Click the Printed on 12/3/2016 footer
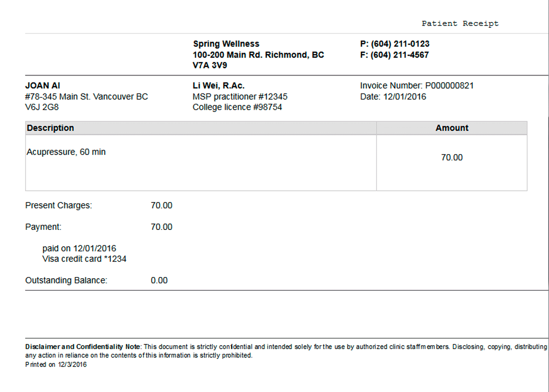This screenshot has height=392, width=549. pyautogui.click(x=56, y=365)
